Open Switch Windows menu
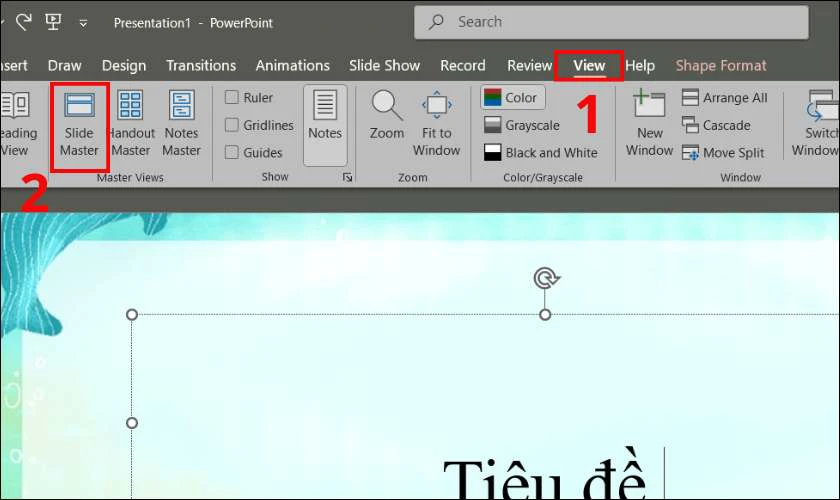 [x=815, y=124]
